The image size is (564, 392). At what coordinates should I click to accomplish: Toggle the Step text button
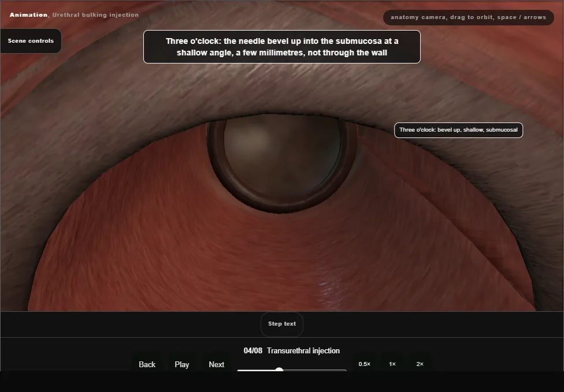[x=281, y=324]
